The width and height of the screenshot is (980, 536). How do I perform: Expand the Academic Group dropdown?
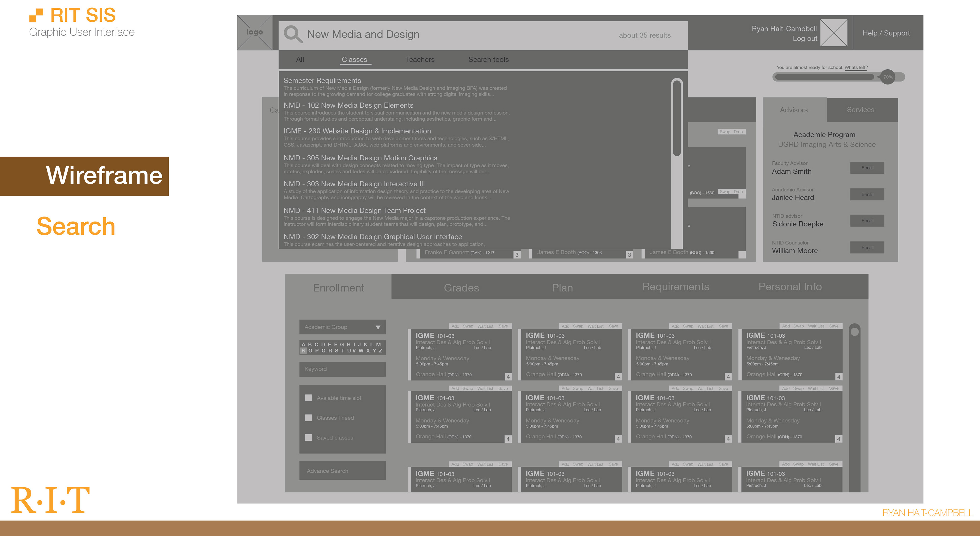coord(342,327)
